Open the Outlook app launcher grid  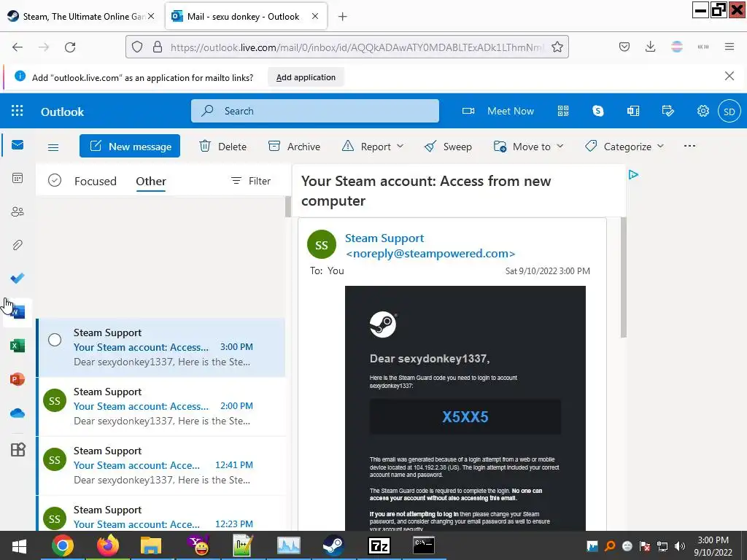[18, 111]
